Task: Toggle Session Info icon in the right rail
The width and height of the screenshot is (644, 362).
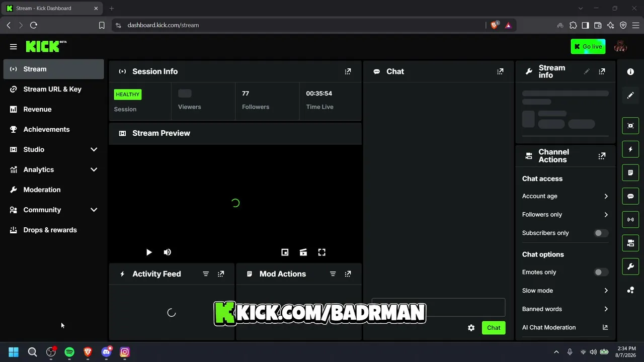Action: pyautogui.click(x=630, y=220)
